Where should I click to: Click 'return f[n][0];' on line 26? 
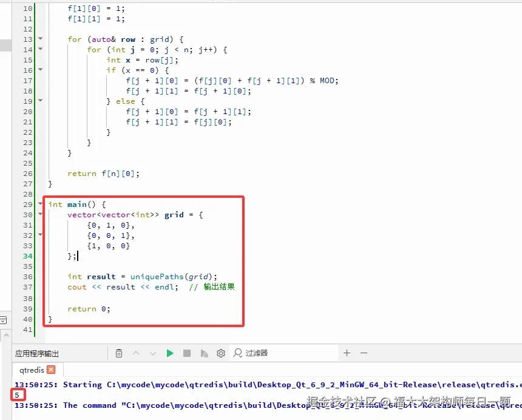click(x=104, y=174)
